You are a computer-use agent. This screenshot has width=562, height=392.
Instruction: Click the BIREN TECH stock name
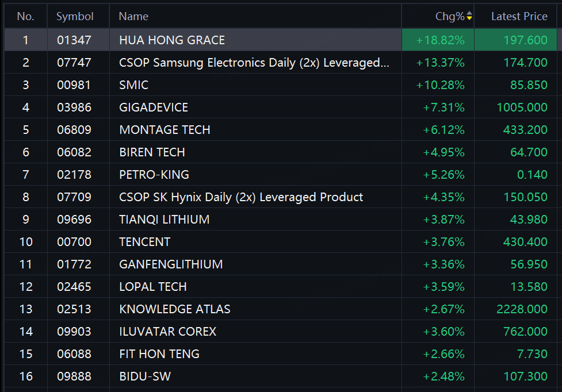click(x=152, y=152)
